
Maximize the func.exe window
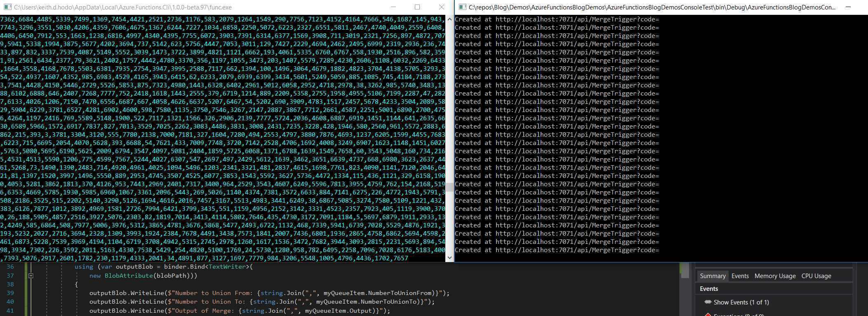(x=417, y=7)
